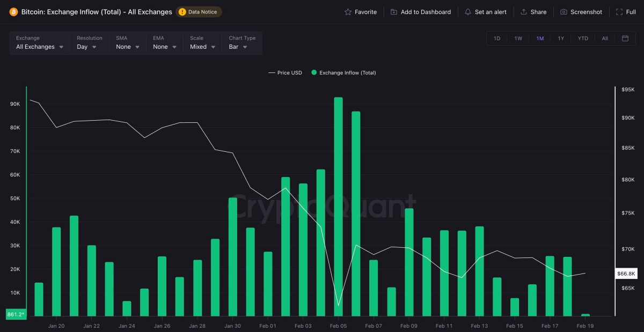
Task: Click the Bitcoin logo icon
Action: coord(12,11)
